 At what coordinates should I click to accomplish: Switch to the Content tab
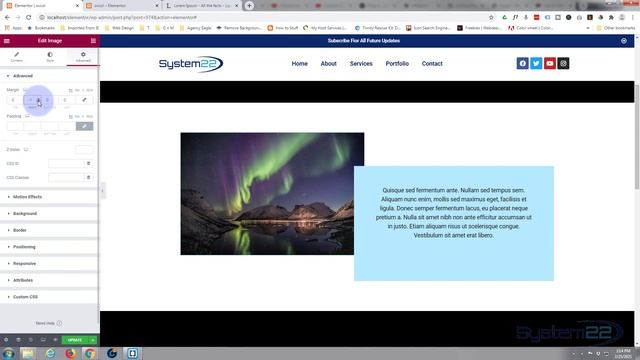[17, 57]
